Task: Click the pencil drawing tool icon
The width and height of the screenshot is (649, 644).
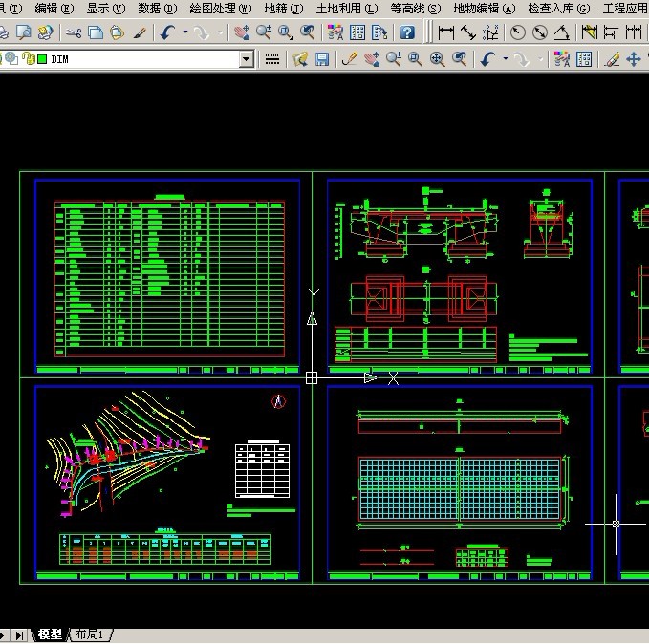Action: coord(350,59)
